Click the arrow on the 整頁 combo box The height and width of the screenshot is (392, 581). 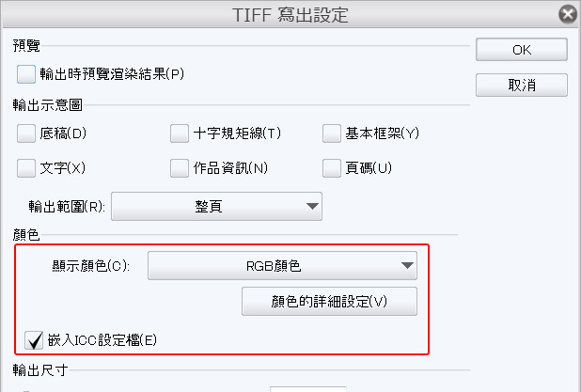pyautogui.click(x=312, y=207)
